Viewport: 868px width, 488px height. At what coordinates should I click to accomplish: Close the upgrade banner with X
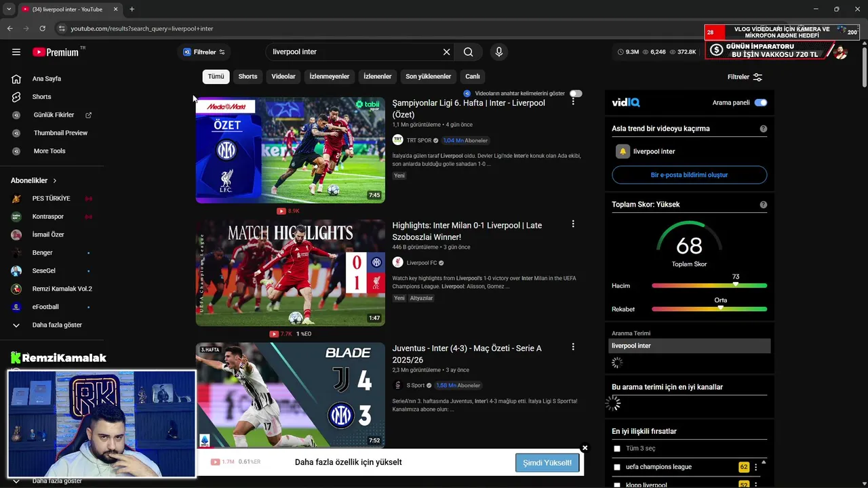tap(585, 448)
